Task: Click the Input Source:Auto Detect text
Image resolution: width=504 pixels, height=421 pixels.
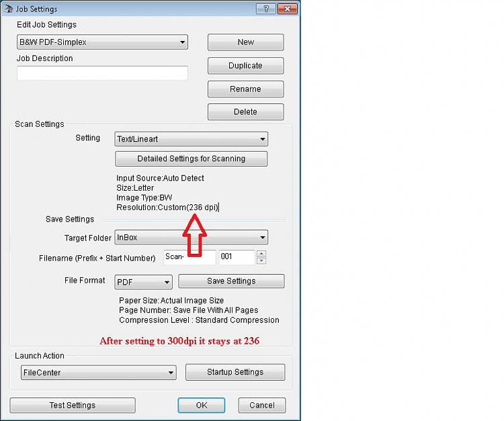Action: pos(160,178)
